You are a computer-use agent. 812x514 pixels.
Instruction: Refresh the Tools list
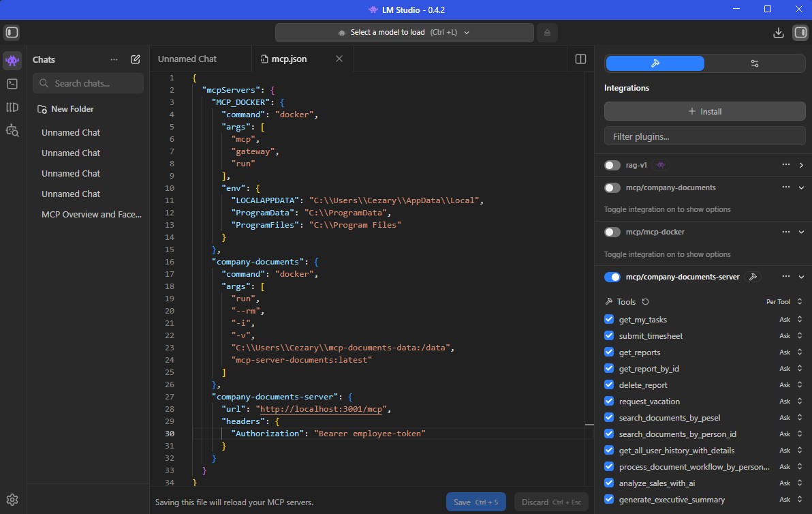click(645, 301)
